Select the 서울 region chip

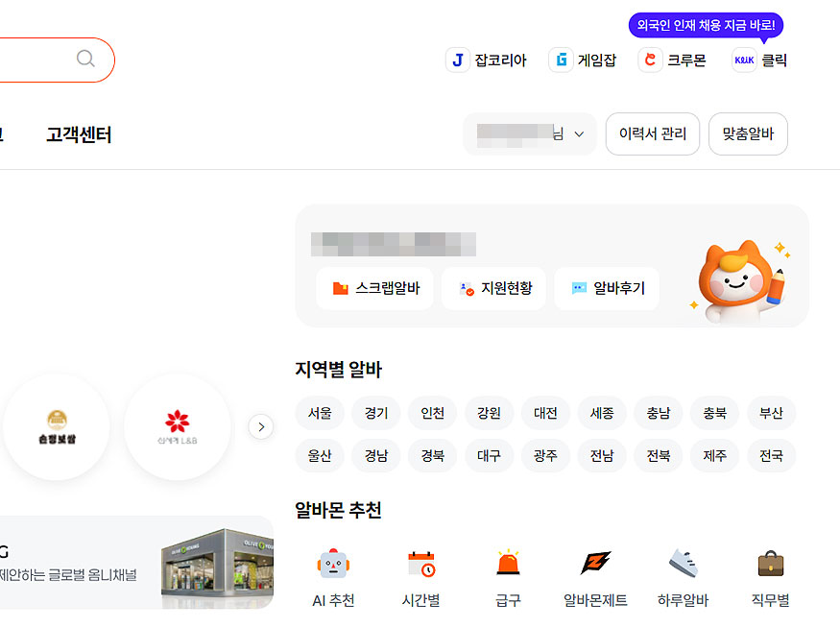320,413
